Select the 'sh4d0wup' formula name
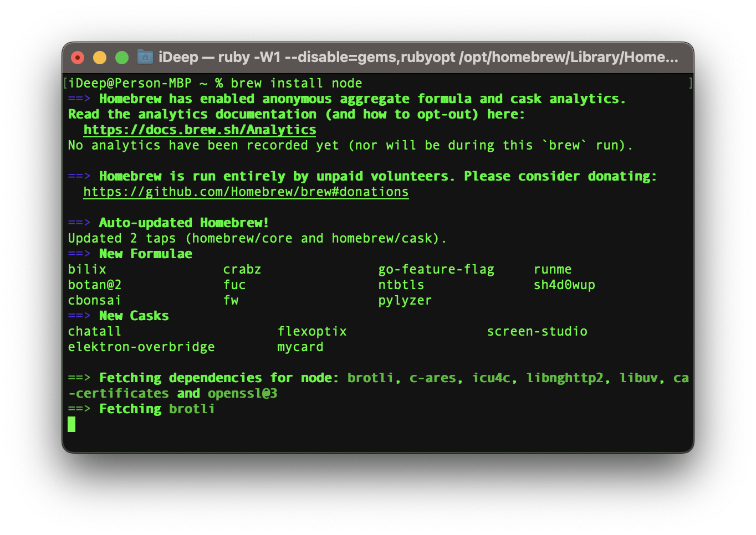 564,285
